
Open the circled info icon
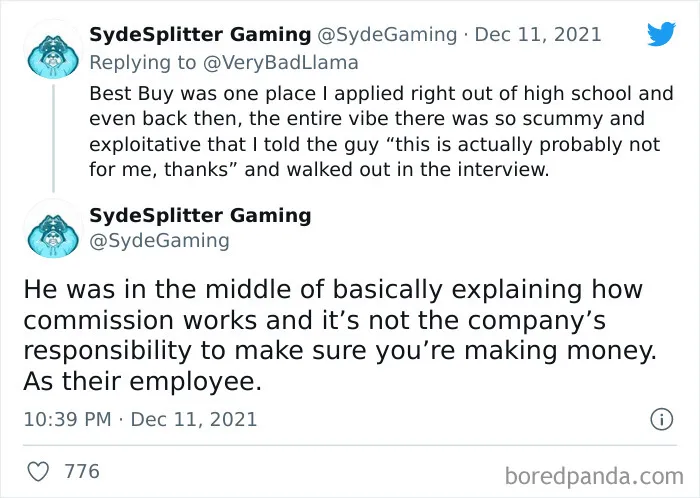point(661,419)
